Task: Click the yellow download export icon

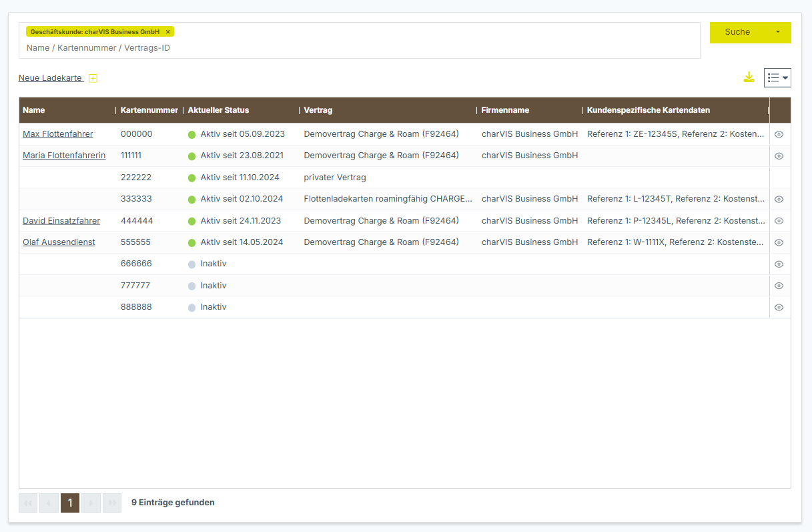Action: pos(749,77)
